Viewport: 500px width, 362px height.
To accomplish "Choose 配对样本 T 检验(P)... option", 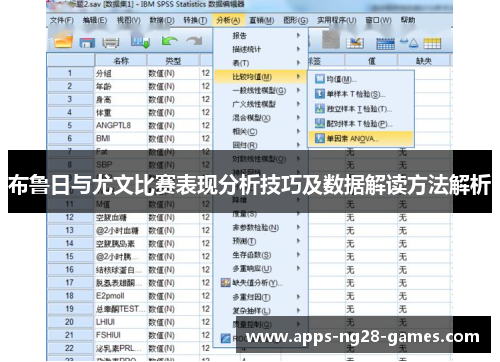I will (x=361, y=124).
